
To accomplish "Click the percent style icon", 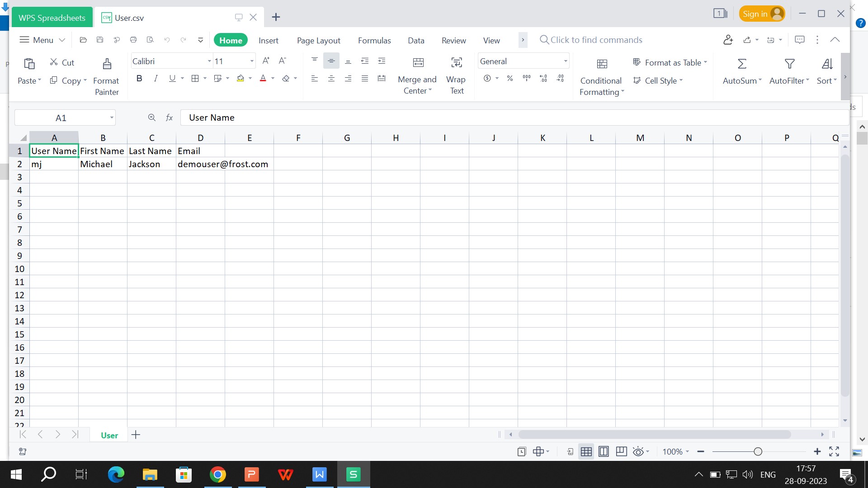I will click(510, 78).
